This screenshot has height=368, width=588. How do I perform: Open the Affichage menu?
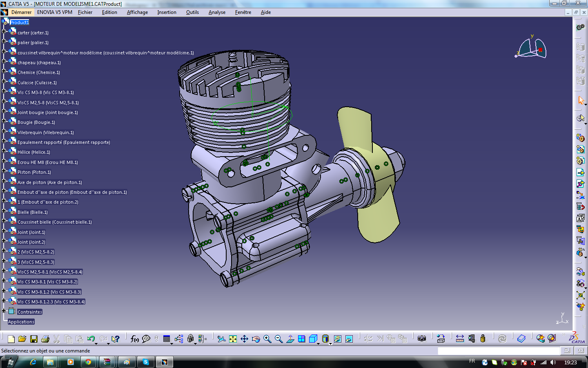pos(137,12)
